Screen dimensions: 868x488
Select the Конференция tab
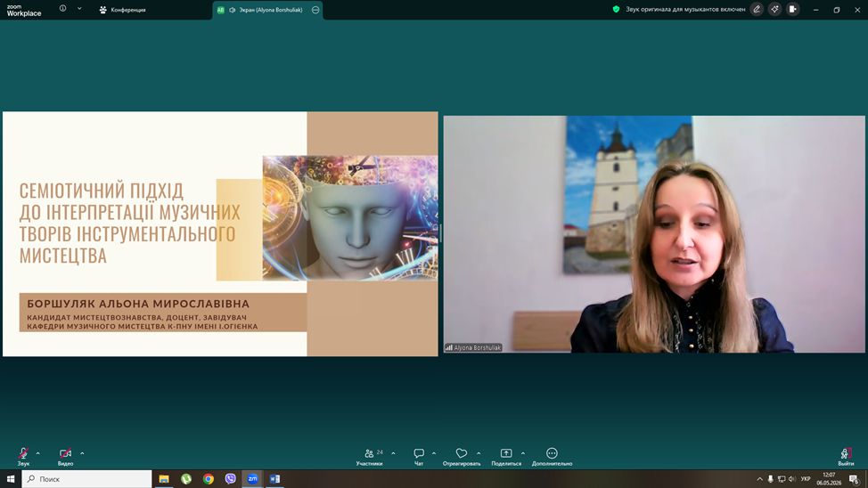[122, 10]
